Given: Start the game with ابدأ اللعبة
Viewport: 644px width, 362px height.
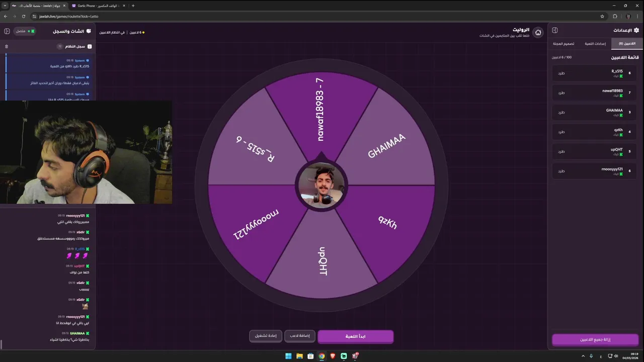Looking at the screenshot, I should tap(355, 336).
